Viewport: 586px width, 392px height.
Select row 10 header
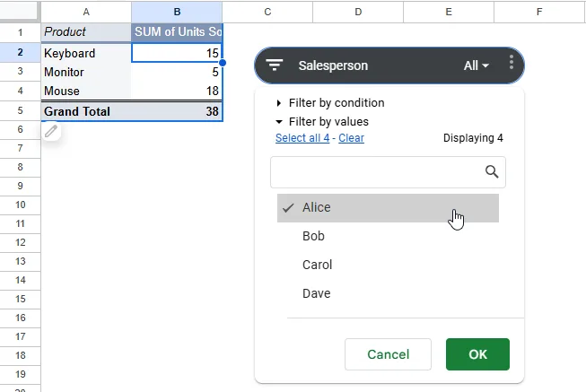tap(20, 205)
